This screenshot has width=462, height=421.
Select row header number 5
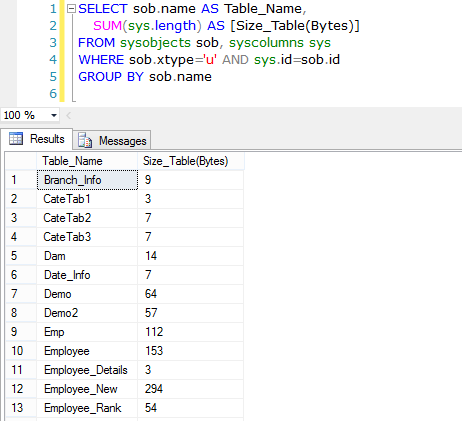point(21,256)
